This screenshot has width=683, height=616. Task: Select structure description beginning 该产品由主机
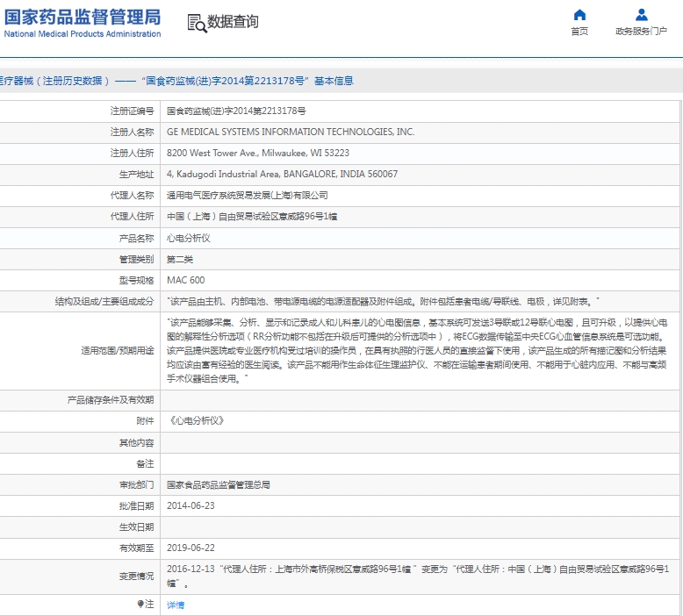click(384, 301)
